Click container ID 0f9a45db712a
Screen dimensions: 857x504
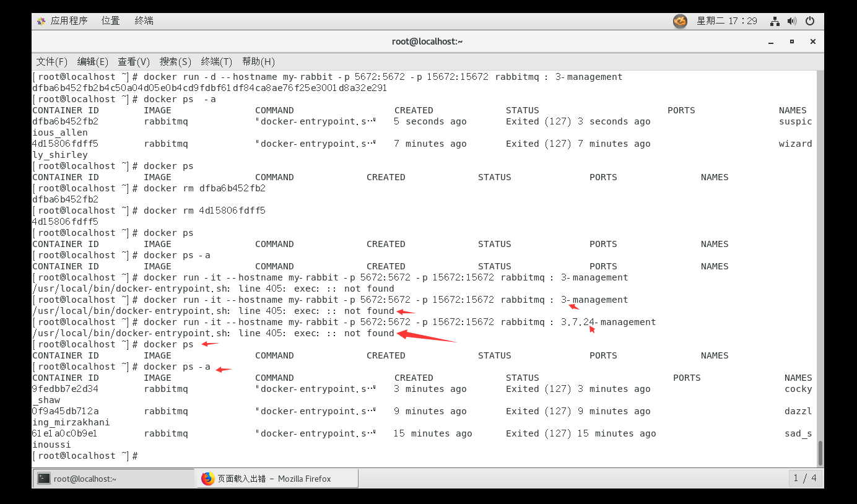(x=65, y=411)
